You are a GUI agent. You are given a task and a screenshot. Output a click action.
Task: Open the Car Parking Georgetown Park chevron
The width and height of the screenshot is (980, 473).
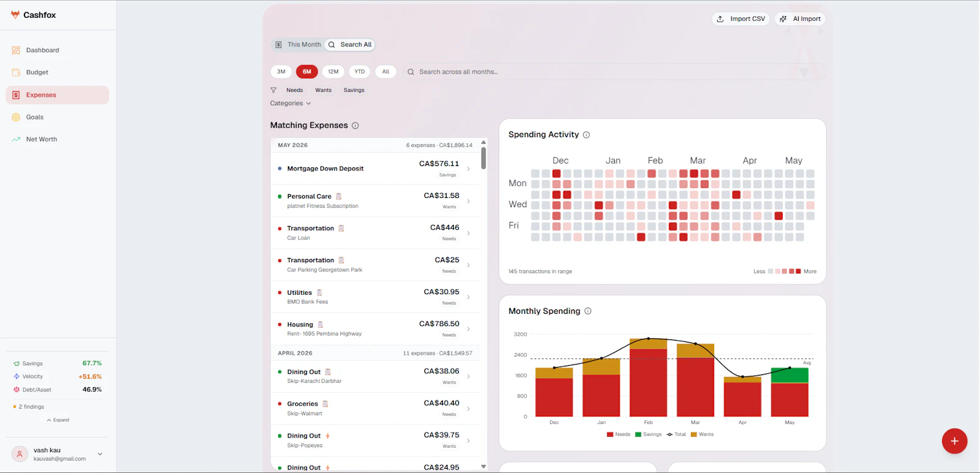tap(469, 265)
